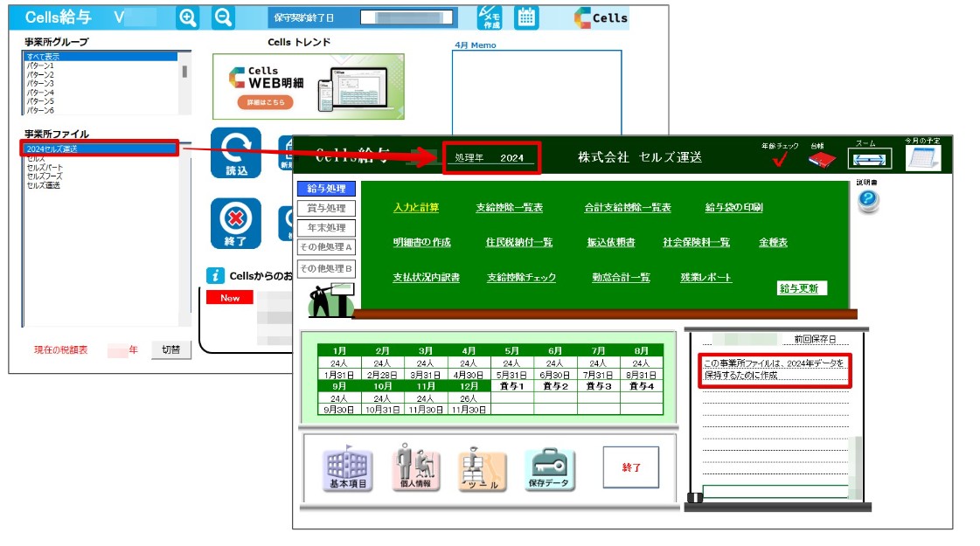Select パターン6 in the group list
Screen dimensions: 980x546
click(101, 110)
